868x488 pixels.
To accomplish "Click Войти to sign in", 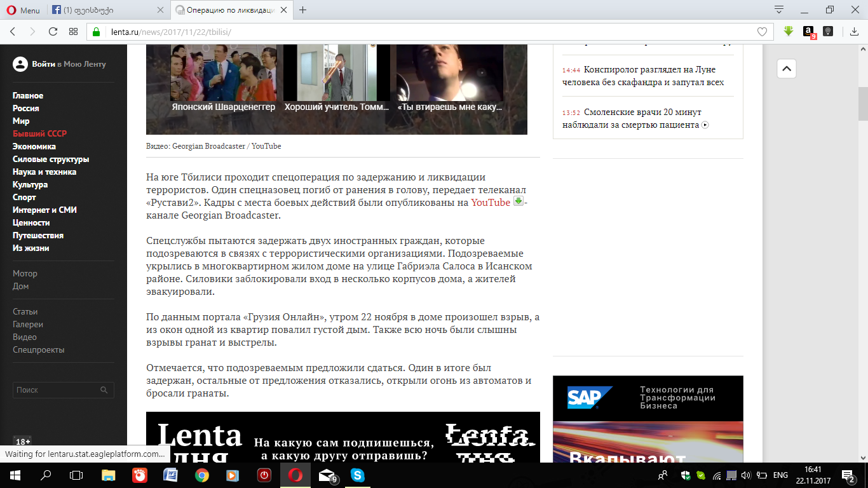I will [43, 64].
